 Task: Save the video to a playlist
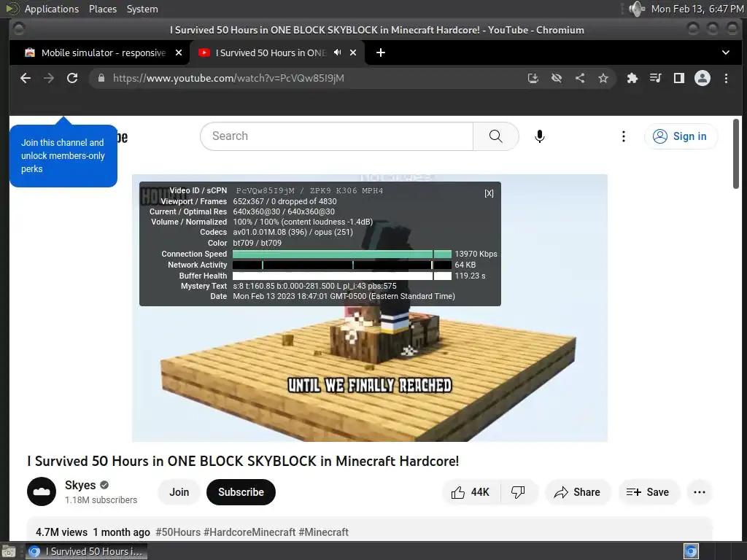pyautogui.click(x=649, y=492)
